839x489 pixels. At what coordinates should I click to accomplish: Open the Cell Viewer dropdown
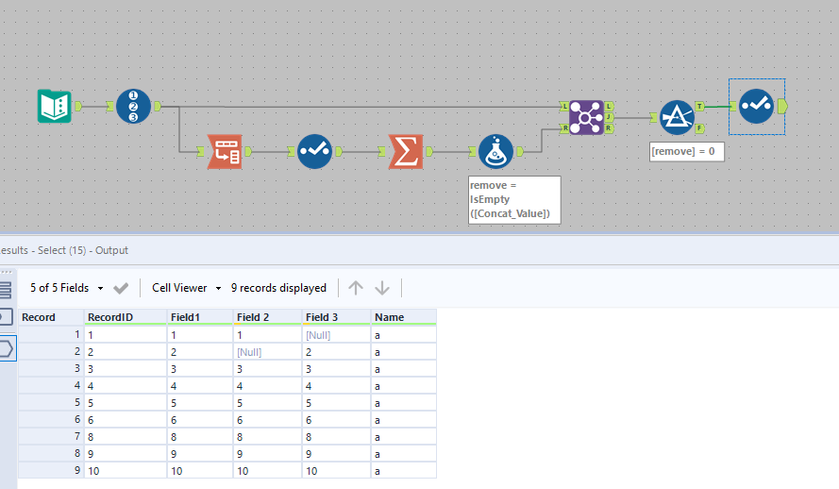click(x=186, y=288)
